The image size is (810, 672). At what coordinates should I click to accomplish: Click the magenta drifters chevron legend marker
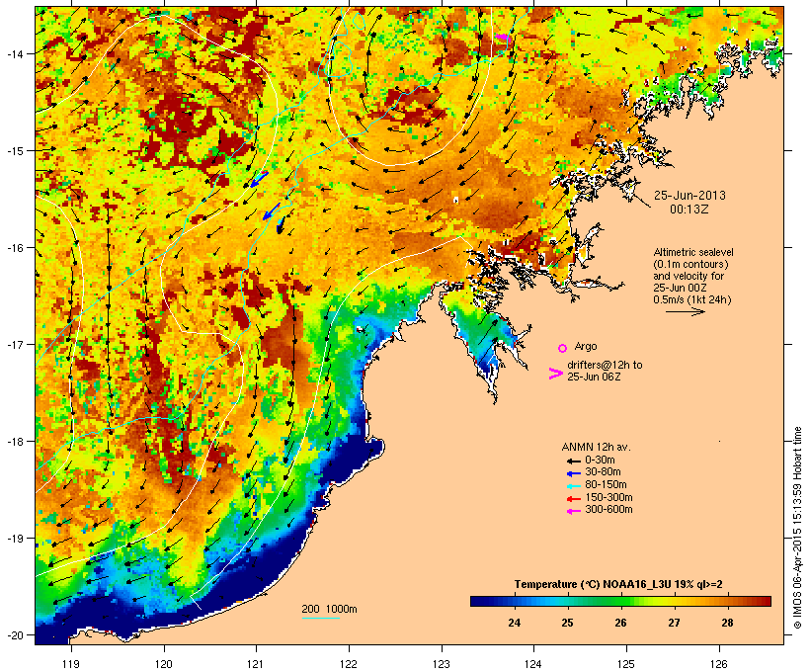click(555, 374)
